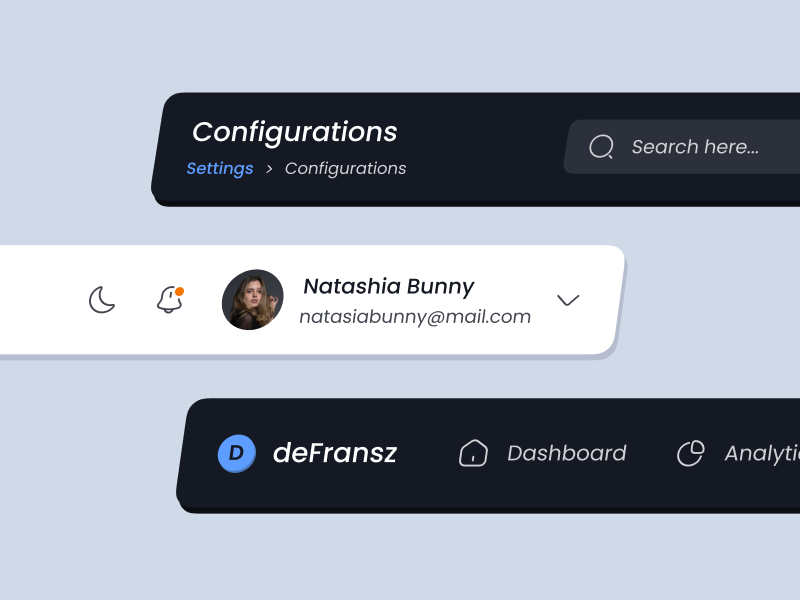Click the breadcrumb arrow separator
801x600 pixels.
[269, 169]
